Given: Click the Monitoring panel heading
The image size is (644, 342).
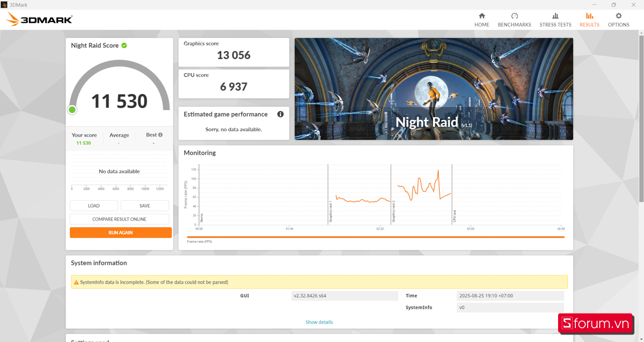Looking at the screenshot, I should point(200,153).
